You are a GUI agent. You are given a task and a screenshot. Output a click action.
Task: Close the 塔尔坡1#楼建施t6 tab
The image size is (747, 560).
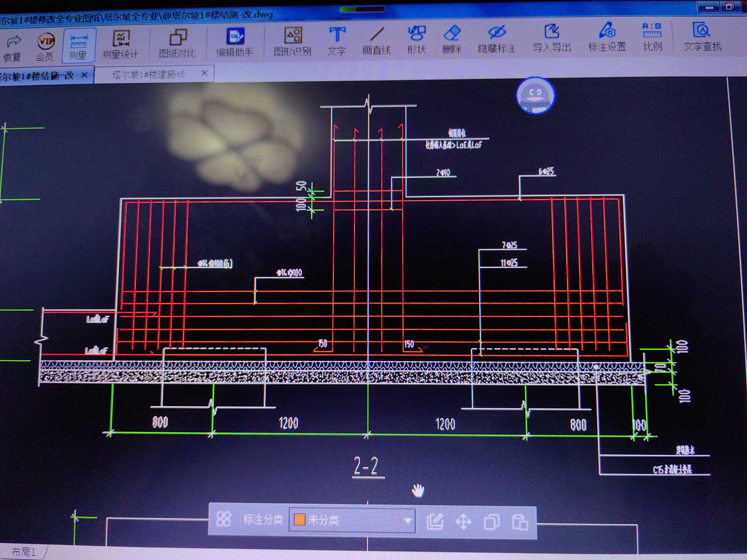205,73
